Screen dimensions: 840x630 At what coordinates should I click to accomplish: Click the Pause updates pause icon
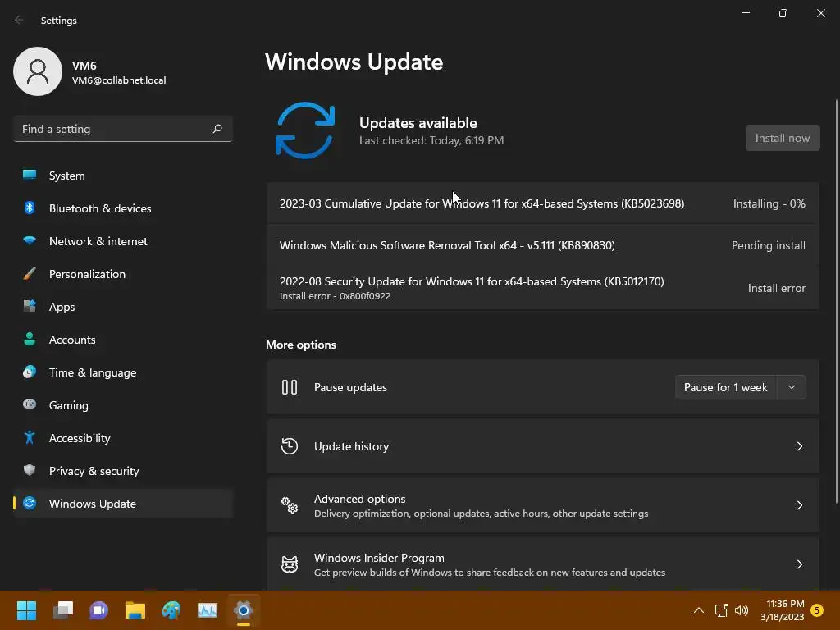pyautogui.click(x=290, y=387)
